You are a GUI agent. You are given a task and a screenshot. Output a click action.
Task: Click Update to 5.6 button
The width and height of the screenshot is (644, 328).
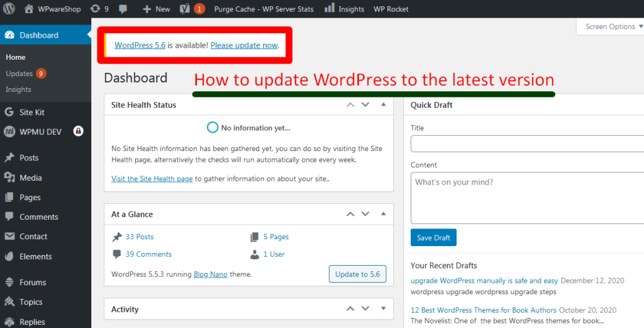358,274
